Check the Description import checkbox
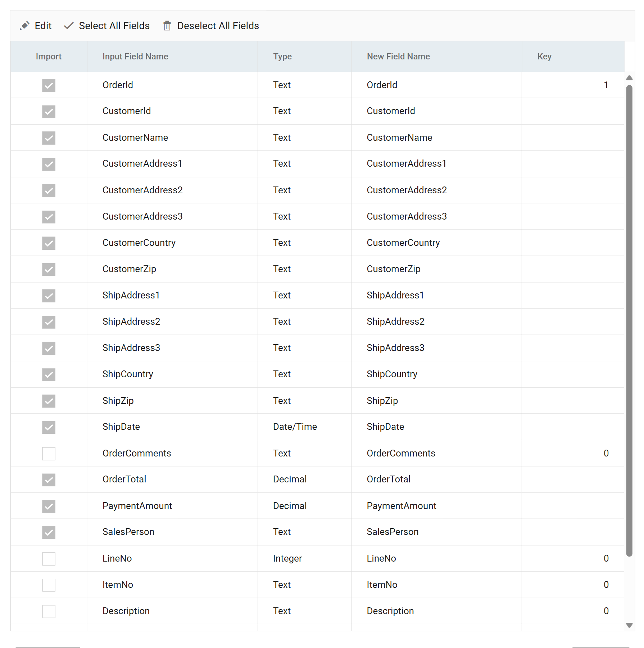 click(49, 611)
